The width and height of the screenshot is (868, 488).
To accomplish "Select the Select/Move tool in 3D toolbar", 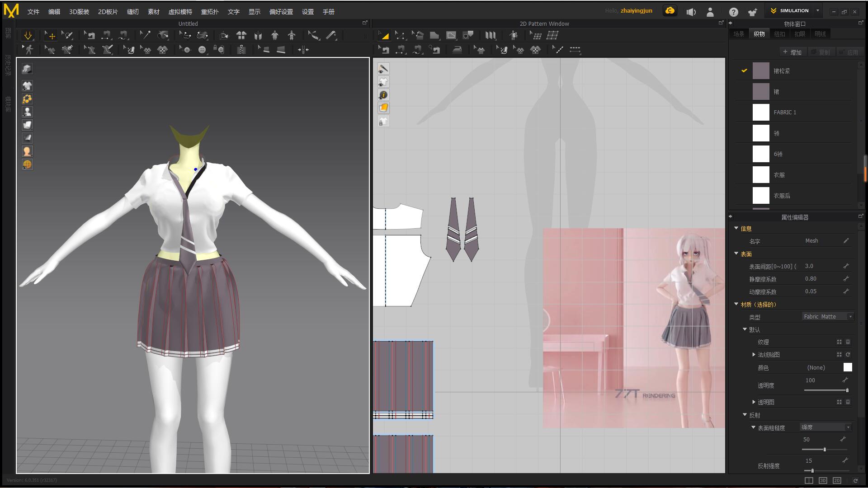I will tap(50, 35).
